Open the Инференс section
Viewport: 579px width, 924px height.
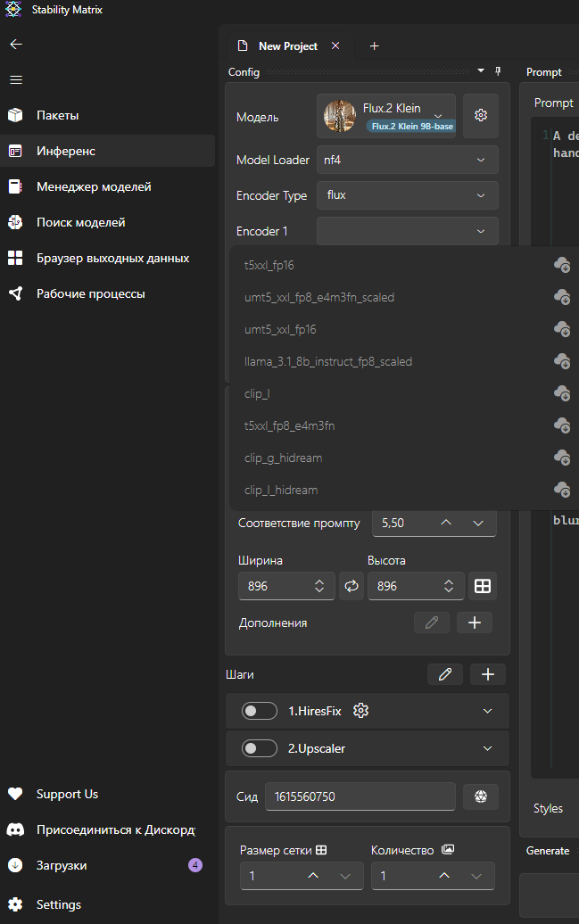click(107, 151)
